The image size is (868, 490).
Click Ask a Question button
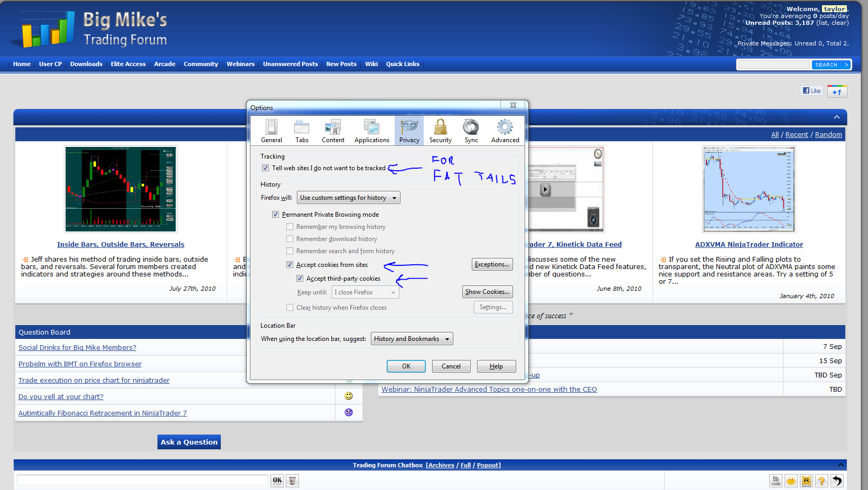tap(189, 442)
